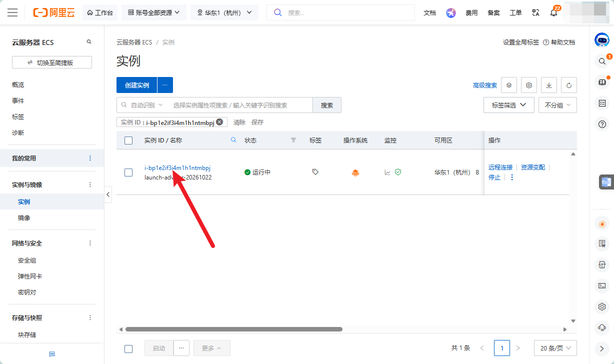Open 存储与快照 options menu dots
Screen dimensions: 614x364
[90, 317]
